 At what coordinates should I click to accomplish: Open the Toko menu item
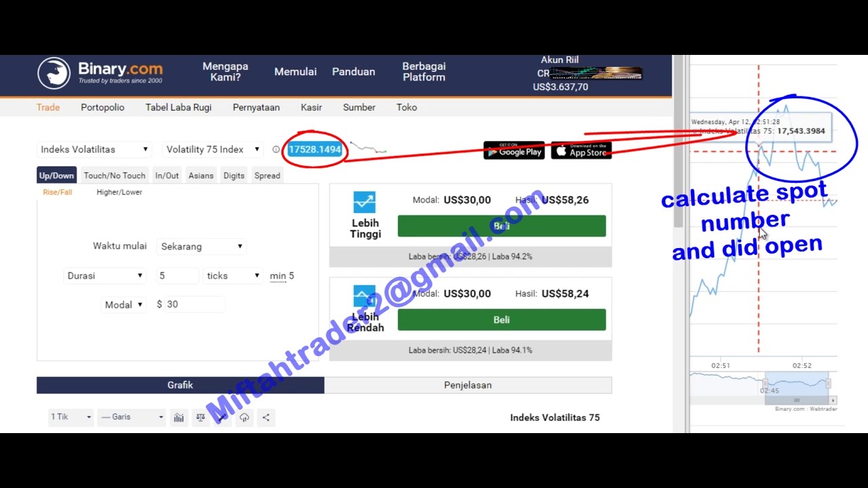coord(407,107)
